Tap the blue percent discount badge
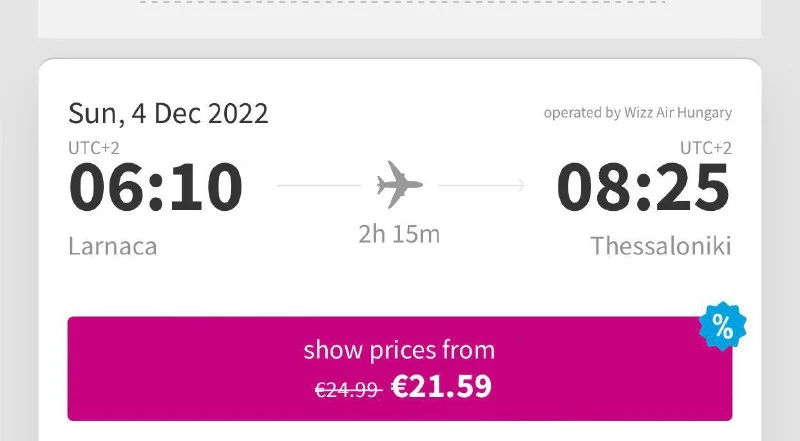Image resolution: width=800 pixels, height=441 pixels. tap(722, 326)
